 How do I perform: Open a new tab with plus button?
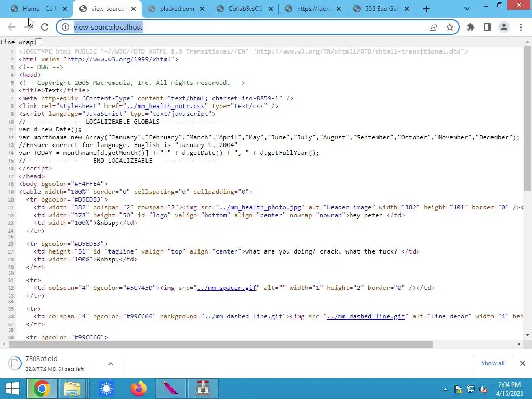(427, 9)
